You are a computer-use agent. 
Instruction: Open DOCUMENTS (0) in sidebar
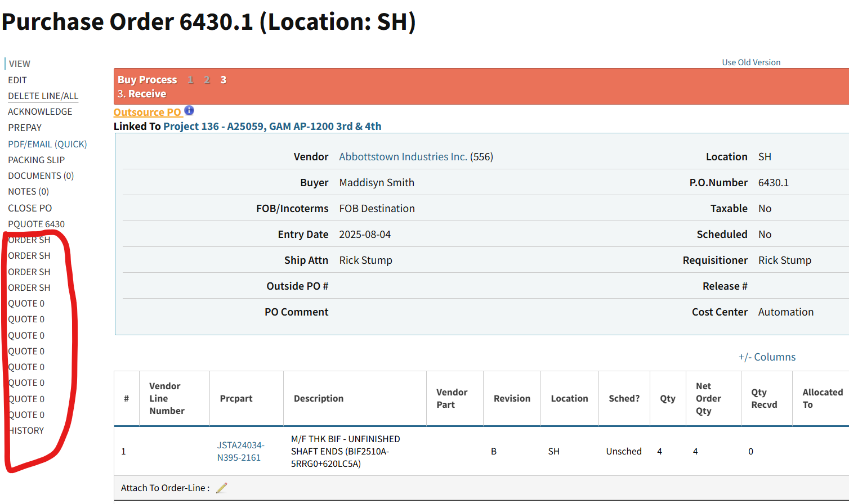click(41, 175)
